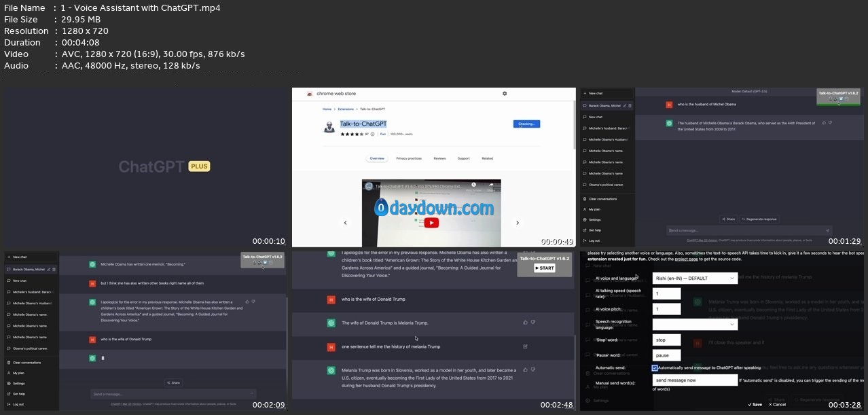The image size is (868, 415).
Task: Start New chat in the 01:29 frame
Action: 606,94
